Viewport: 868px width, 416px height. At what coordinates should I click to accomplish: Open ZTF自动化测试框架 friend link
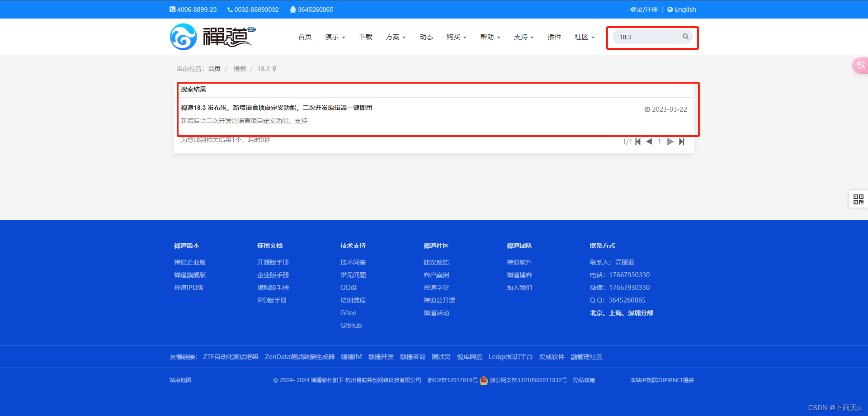point(231,357)
